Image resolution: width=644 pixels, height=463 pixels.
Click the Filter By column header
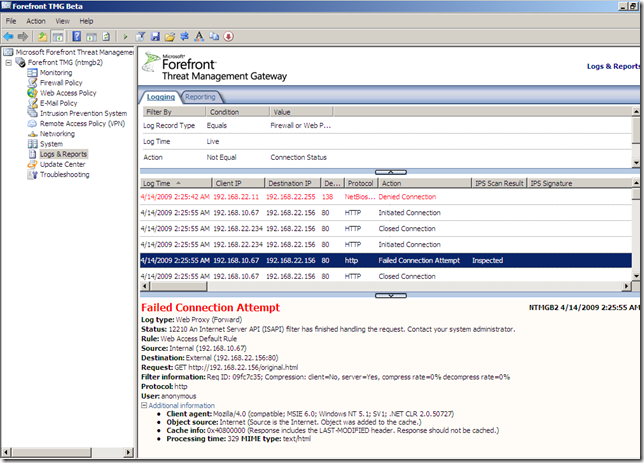pos(174,112)
